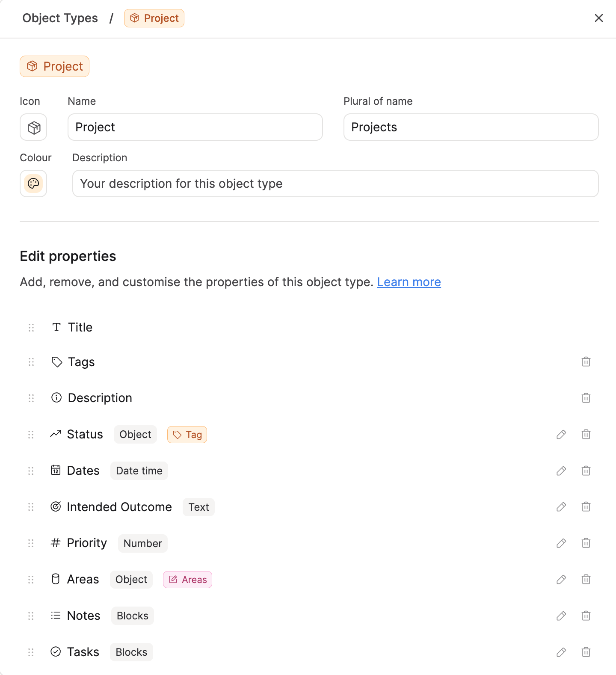Viewport: 616px width, 675px height.
Task: Select the Dates calendar property icon
Action: [56, 470]
